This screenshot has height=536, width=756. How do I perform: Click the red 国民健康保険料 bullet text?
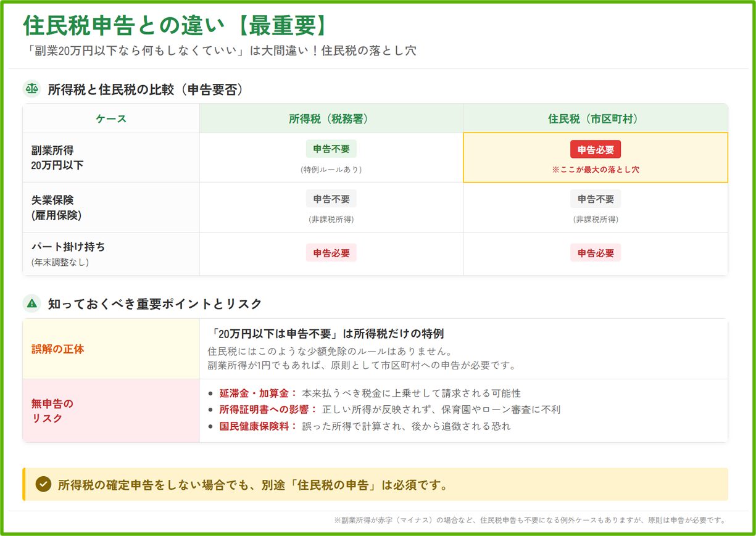258,426
